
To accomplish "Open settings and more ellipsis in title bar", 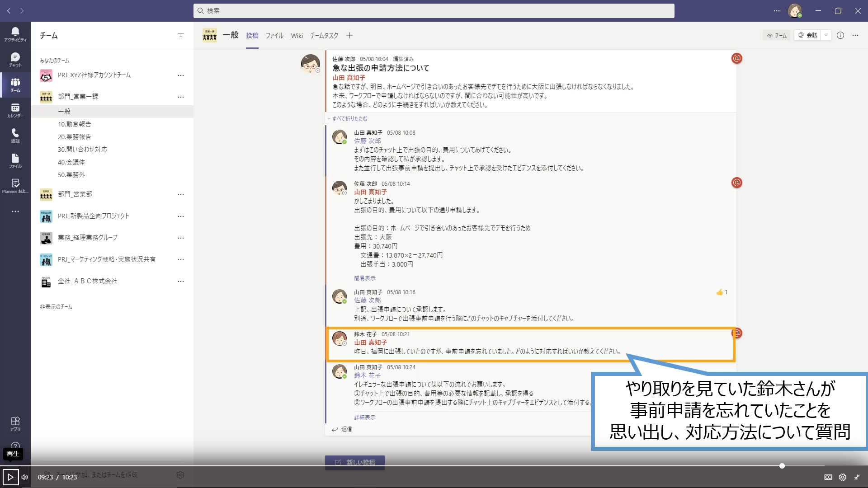I will click(x=777, y=11).
